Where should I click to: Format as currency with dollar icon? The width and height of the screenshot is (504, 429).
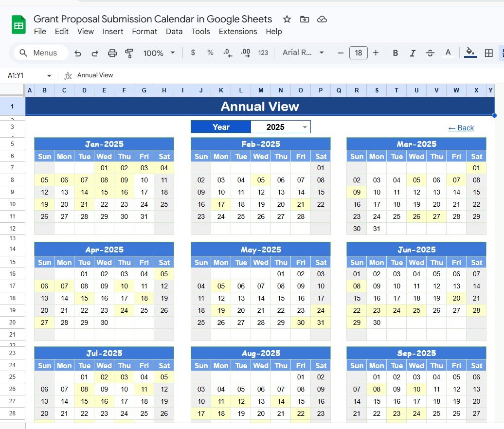coord(193,53)
